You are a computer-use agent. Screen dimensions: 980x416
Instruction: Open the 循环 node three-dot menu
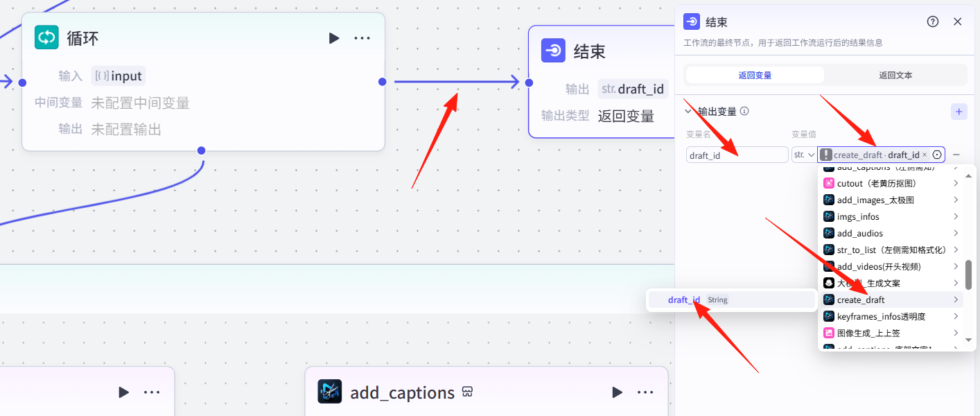[x=362, y=38]
